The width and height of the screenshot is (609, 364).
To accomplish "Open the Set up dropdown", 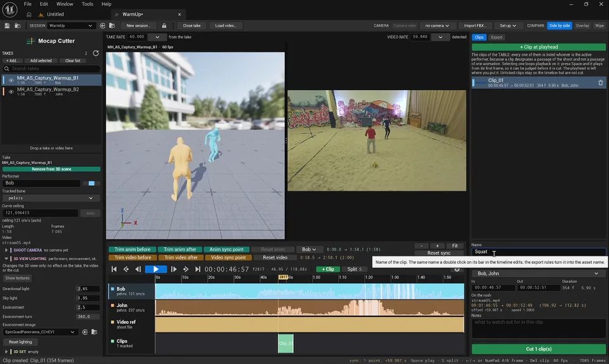I will tap(507, 25).
